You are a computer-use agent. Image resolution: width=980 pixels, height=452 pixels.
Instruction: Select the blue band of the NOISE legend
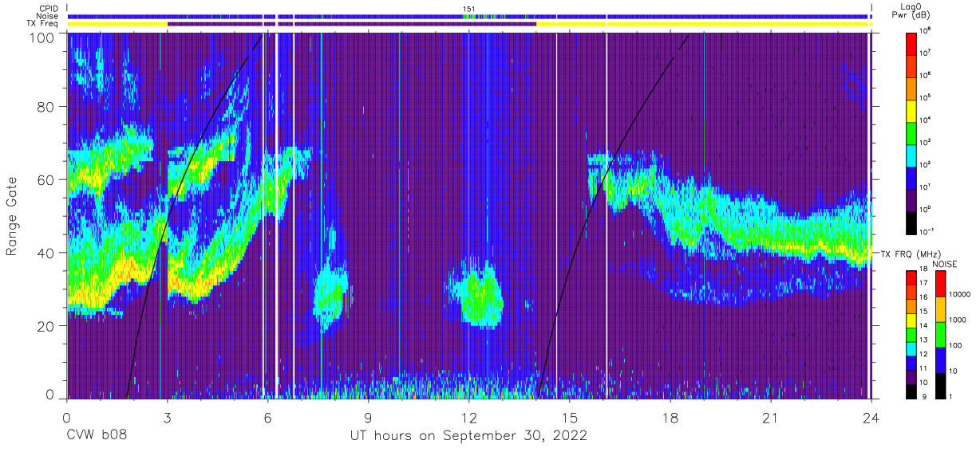[940, 360]
